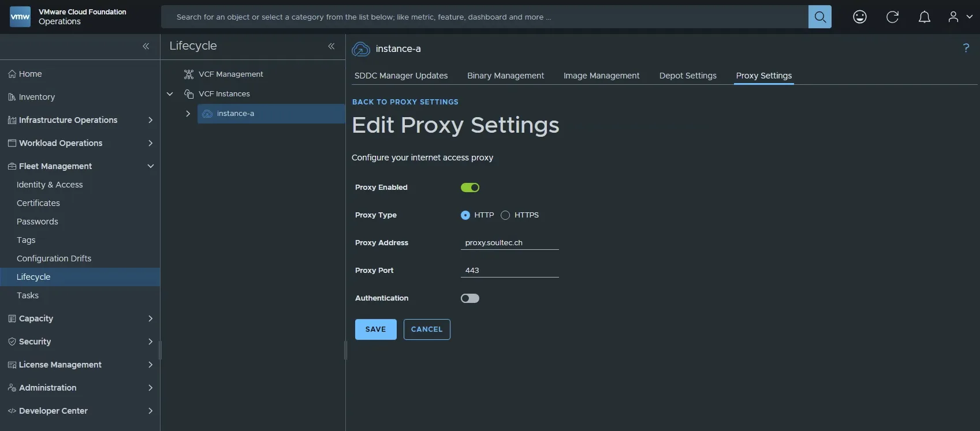The image size is (980, 431).
Task: Enable the Authentication toggle
Action: pyautogui.click(x=470, y=298)
